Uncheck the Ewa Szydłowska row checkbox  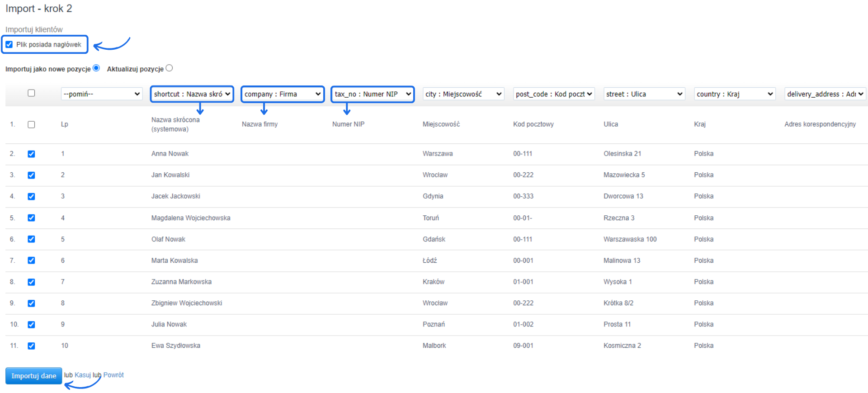click(31, 346)
